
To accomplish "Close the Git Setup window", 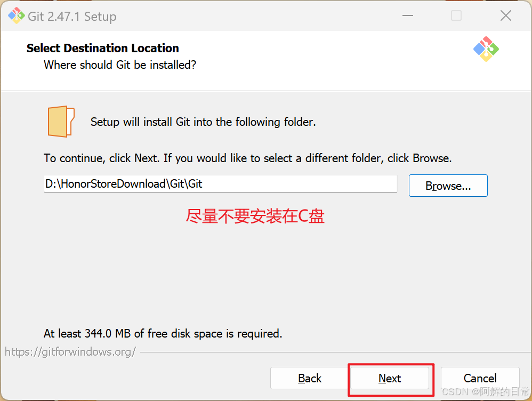I will (505, 15).
